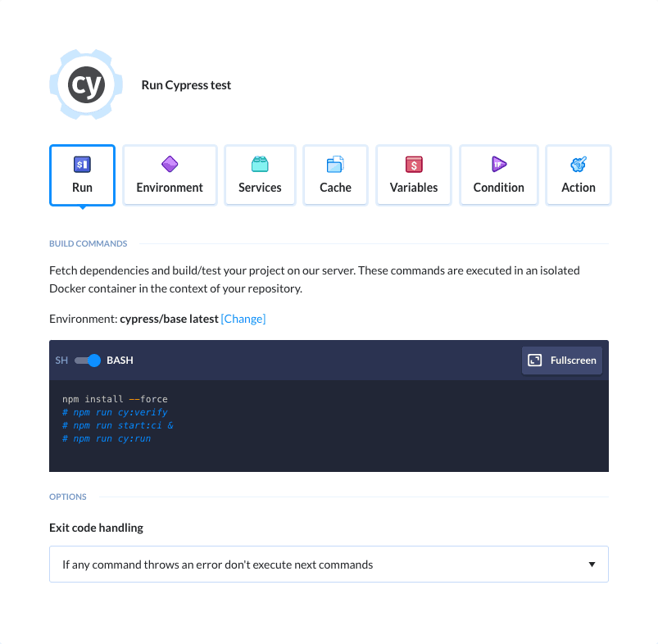Click the blue Action gear icon

(579, 165)
